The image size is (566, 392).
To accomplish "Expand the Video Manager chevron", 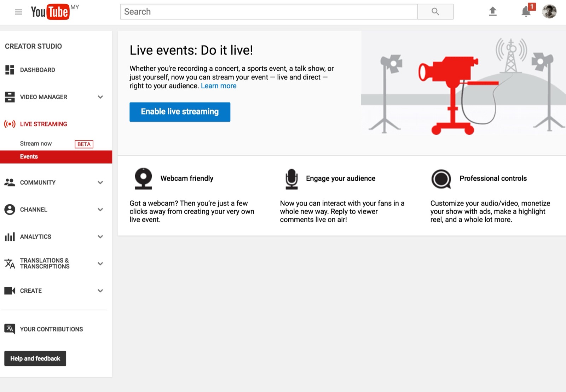I will 100,97.
